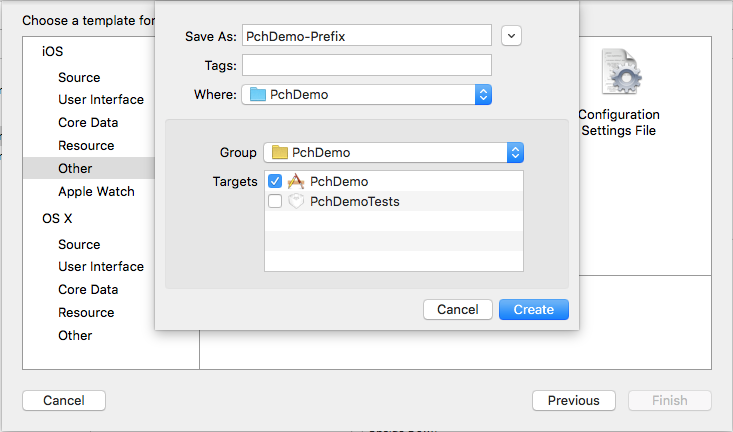Open the Where location dropdown

point(366,94)
